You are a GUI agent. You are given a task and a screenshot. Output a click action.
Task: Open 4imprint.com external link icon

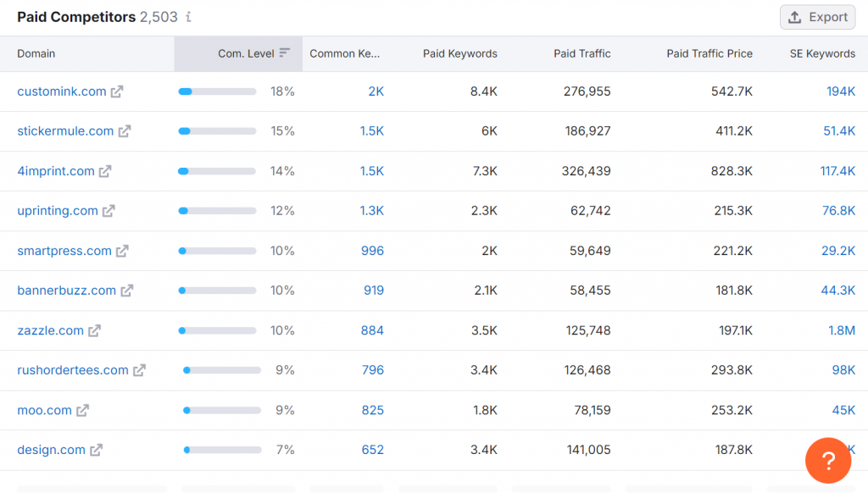coord(105,171)
